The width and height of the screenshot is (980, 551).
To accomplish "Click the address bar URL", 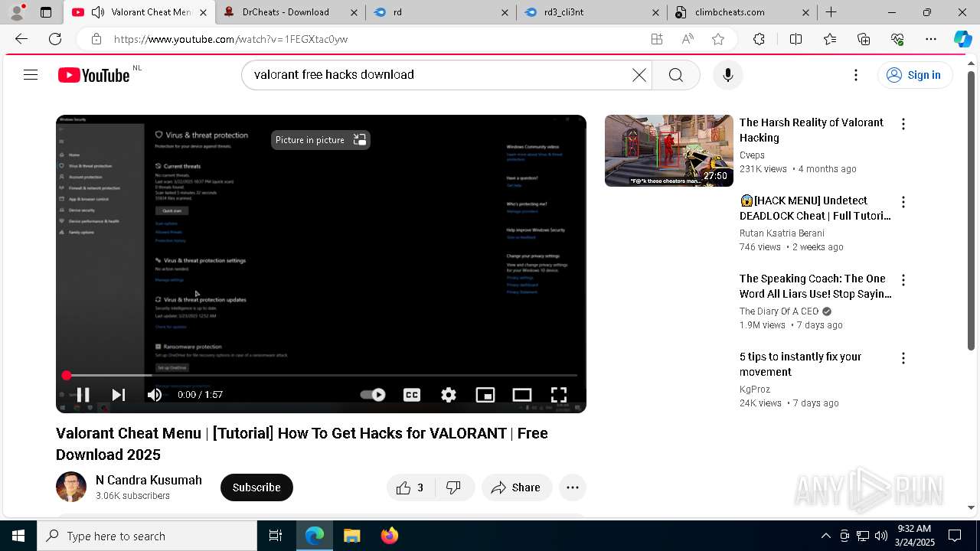I will (x=230, y=39).
